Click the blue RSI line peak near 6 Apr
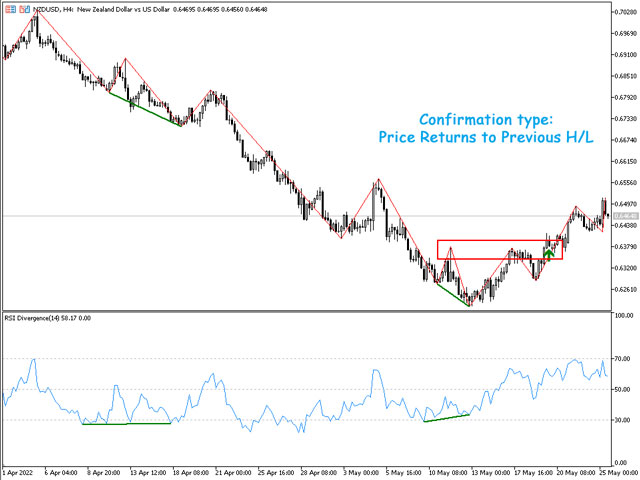The width and height of the screenshot is (640, 480). (34, 360)
